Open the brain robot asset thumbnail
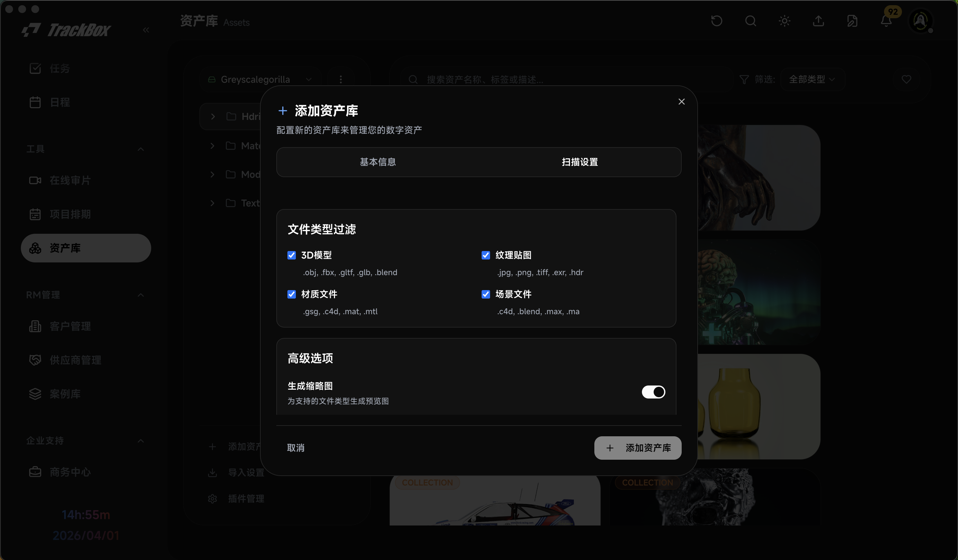Viewport: 958px width, 560px height. [759, 292]
